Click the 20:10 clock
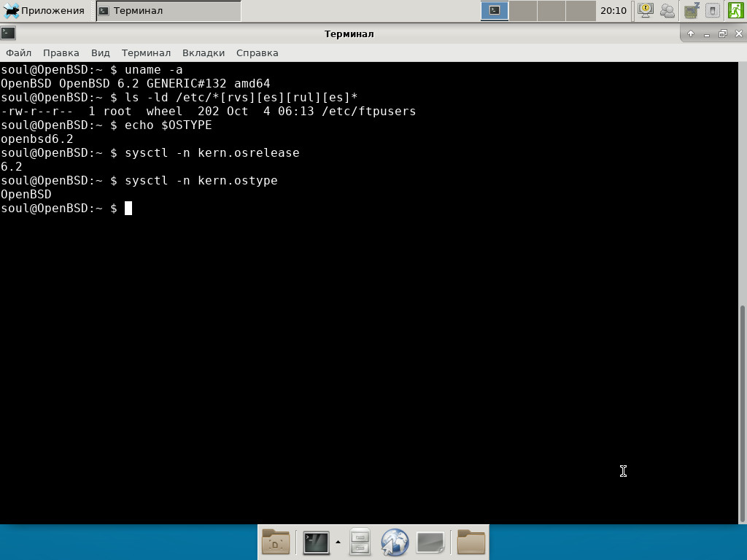The image size is (747, 560). [x=613, y=10]
